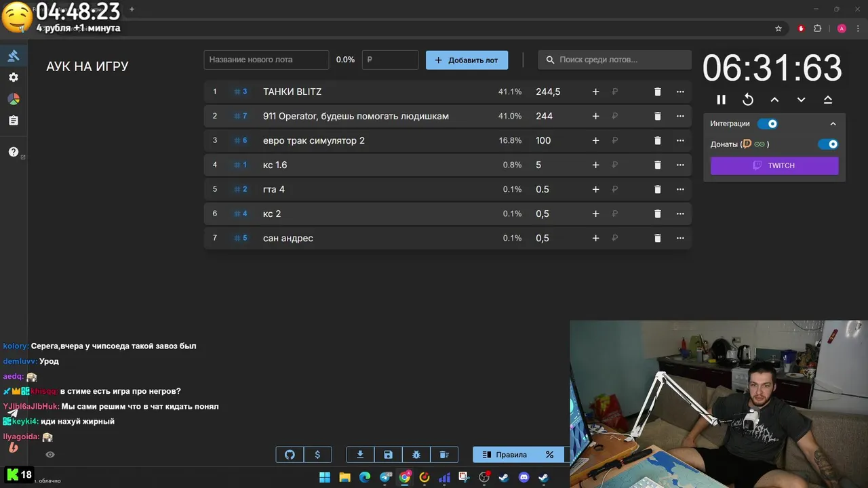
Task: Add amount to кс 2 lot
Action: pos(595,213)
